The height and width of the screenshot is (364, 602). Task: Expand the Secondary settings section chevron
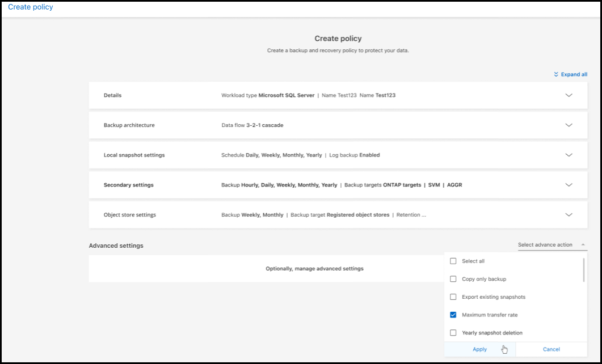coord(569,185)
